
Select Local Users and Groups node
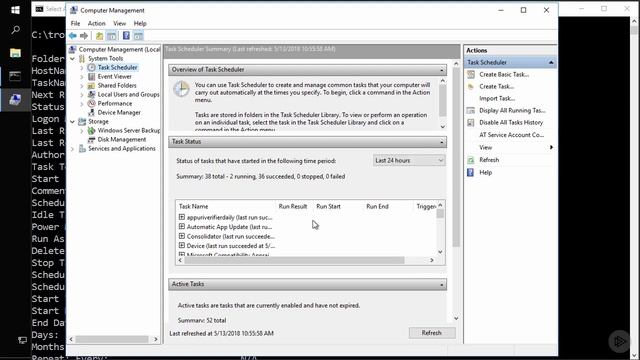128,94
